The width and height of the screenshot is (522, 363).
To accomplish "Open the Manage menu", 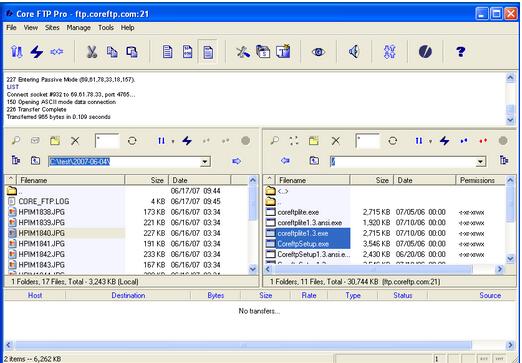I will pyautogui.click(x=79, y=28).
